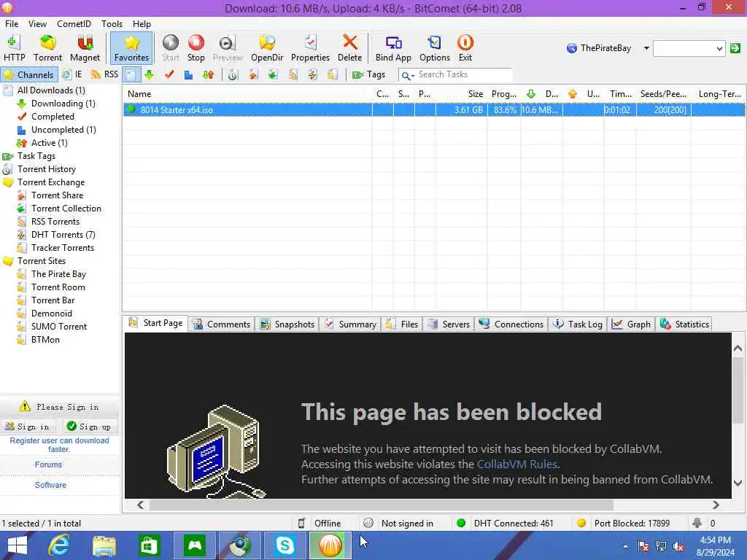This screenshot has width=747, height=560.
Task: Open the File menu
Action: 12,24
